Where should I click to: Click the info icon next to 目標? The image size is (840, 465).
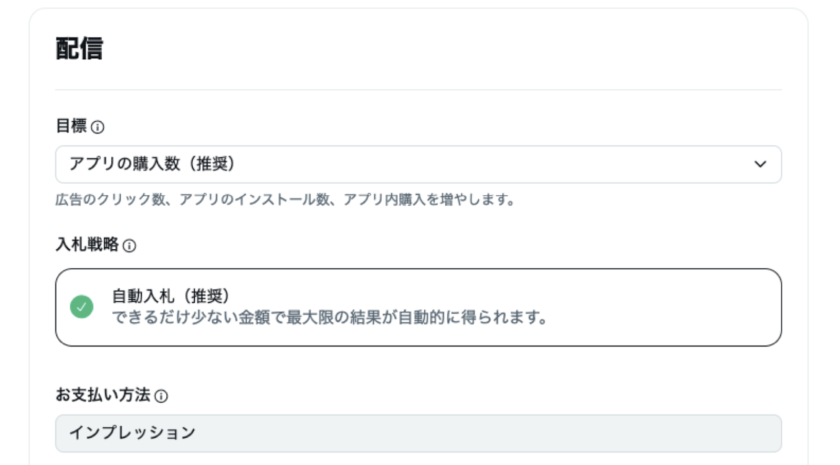[98, 128]
